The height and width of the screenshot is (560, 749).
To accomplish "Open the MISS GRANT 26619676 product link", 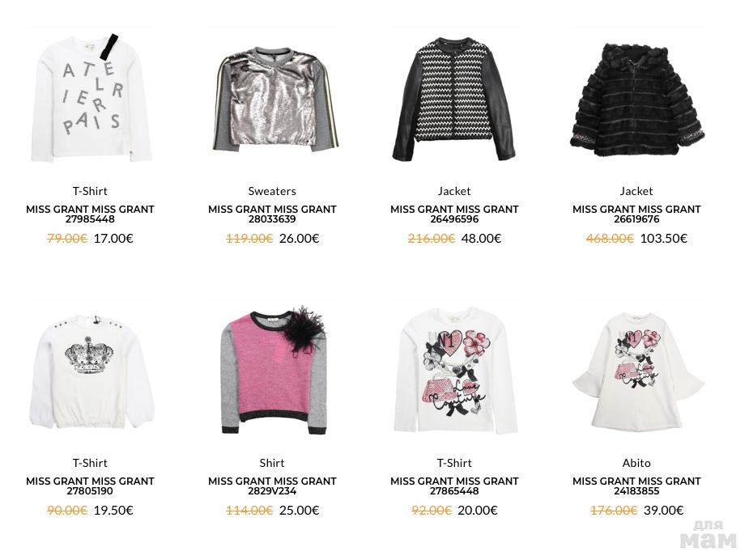I will pyautogui.click(x=636, y=214).
